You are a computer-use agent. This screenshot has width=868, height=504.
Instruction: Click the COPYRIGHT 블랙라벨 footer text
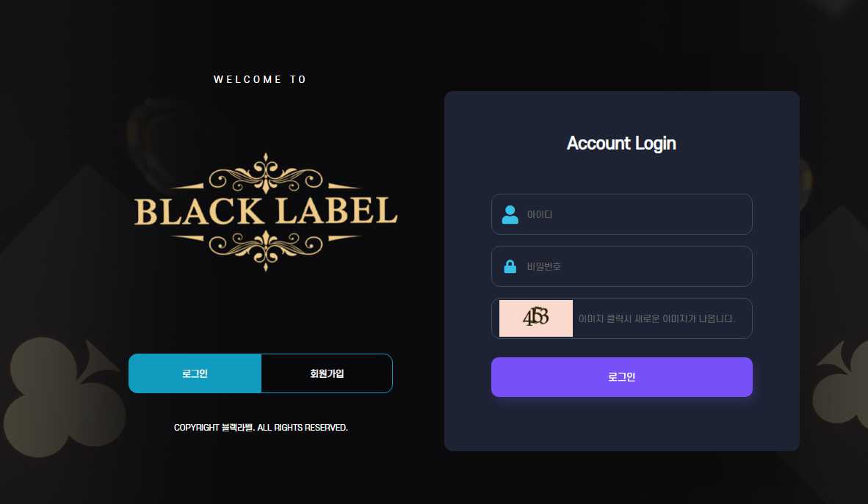click(261, 428)
